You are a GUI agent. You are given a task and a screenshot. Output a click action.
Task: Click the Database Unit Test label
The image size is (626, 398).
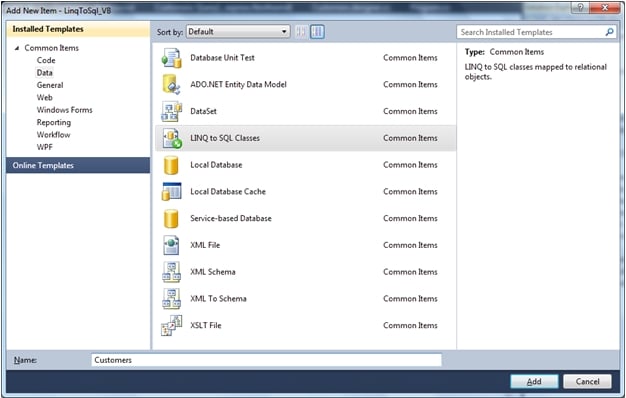[x=222, y=58]
